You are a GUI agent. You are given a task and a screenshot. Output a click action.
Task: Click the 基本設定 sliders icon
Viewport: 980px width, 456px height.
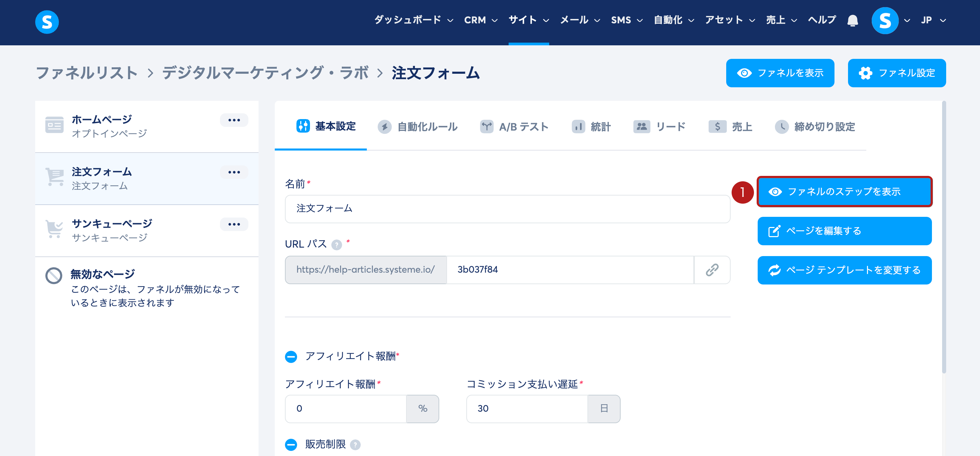pyautogui.click(x=303, y=126)
